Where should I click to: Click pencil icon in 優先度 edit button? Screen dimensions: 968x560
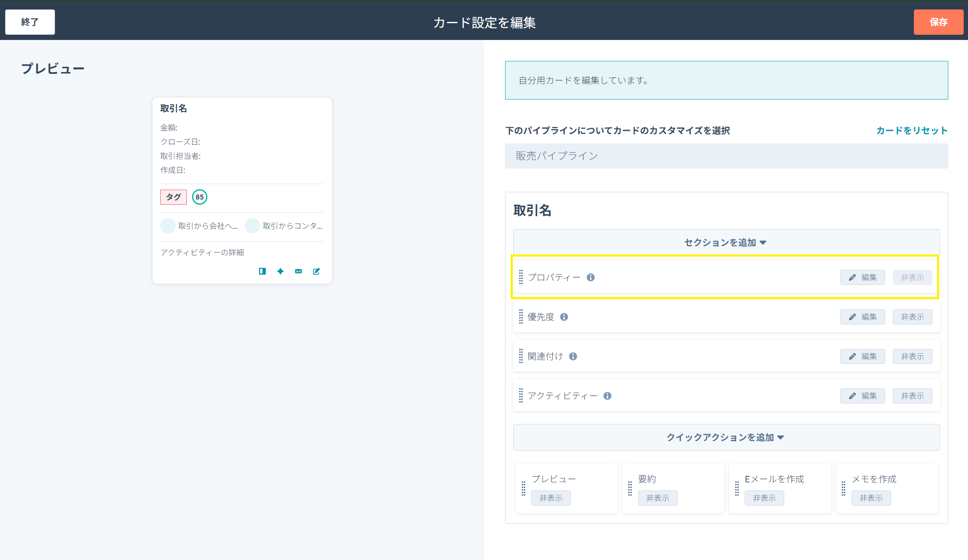(852, 317)
